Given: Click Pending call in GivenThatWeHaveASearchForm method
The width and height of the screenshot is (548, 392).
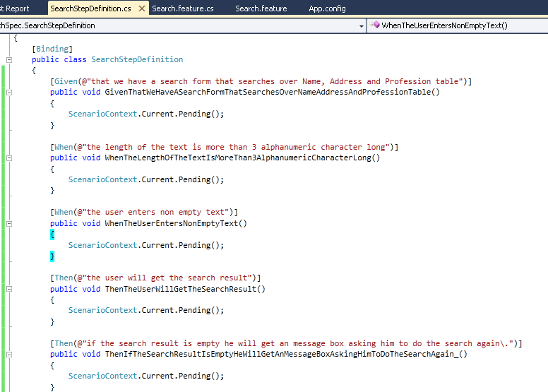Looking at the screenshot, I should click(195, 114).
